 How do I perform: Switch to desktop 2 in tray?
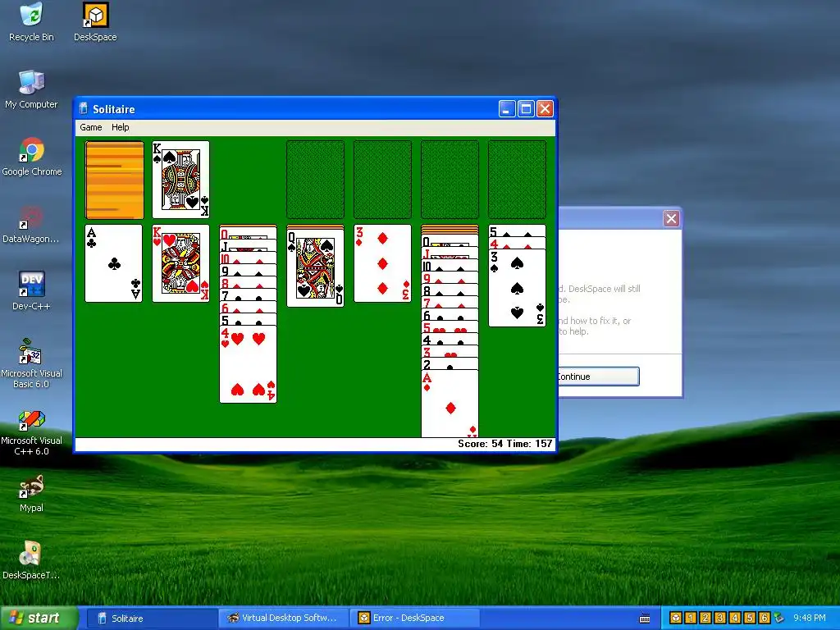pos(705,619)
